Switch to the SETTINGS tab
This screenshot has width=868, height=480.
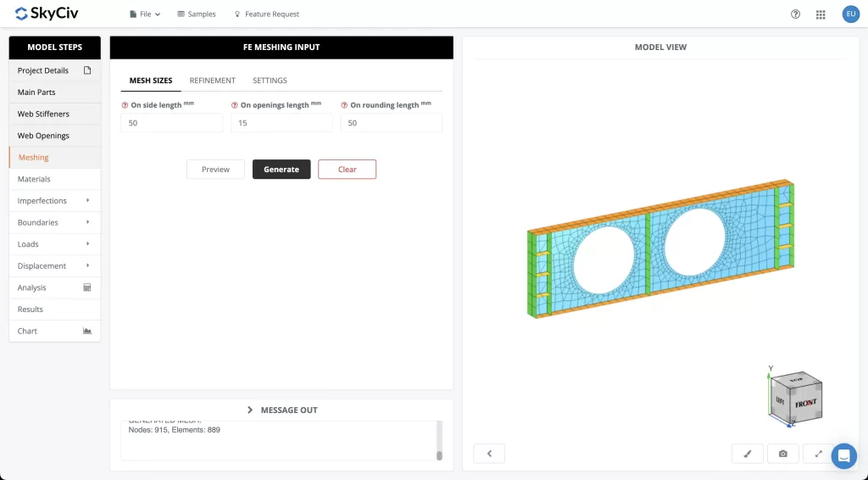click(270, 81)
